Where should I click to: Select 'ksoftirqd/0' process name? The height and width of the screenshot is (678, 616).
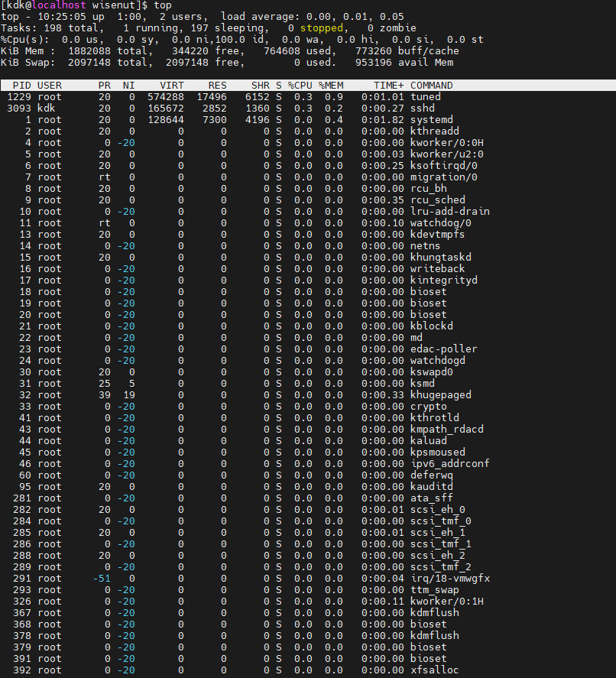[x=444, y=166]
